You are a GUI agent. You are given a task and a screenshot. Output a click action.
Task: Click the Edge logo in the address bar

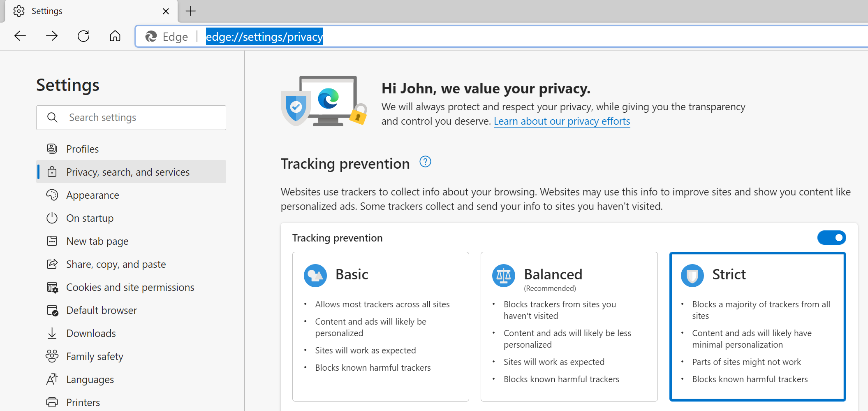pyautogui.click(x=151, y=37)
